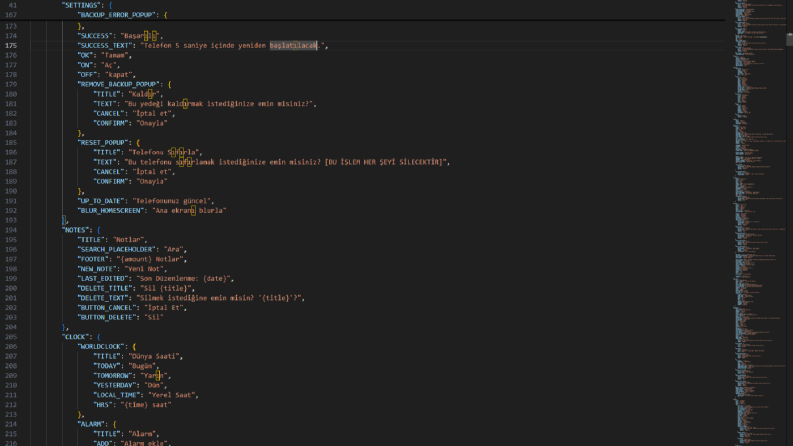Click the "Onayla" value on line 189
This screenshot has height=446, width=793.
tap(152, 182)
